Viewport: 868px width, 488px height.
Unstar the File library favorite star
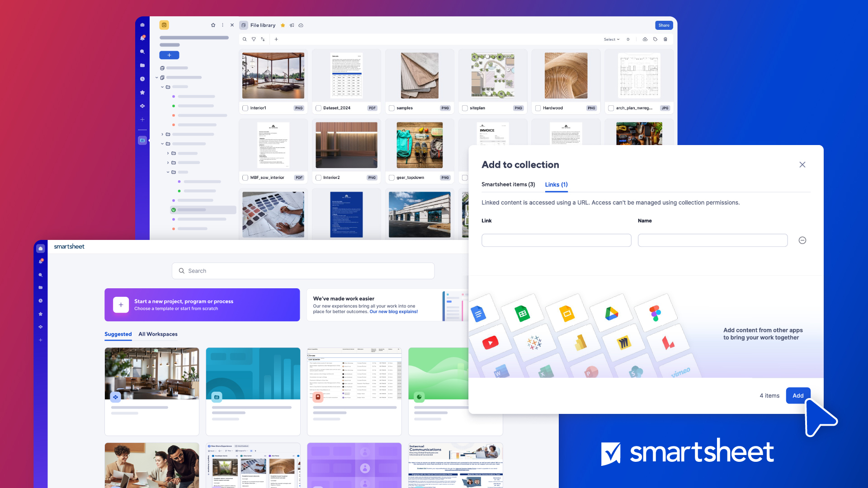click(x=283, y=25)
